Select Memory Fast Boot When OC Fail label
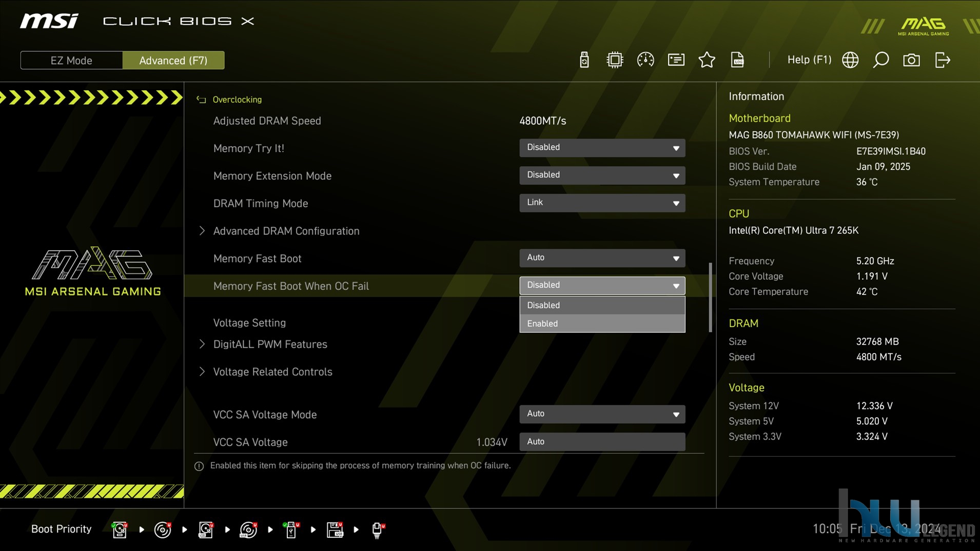 291,286
